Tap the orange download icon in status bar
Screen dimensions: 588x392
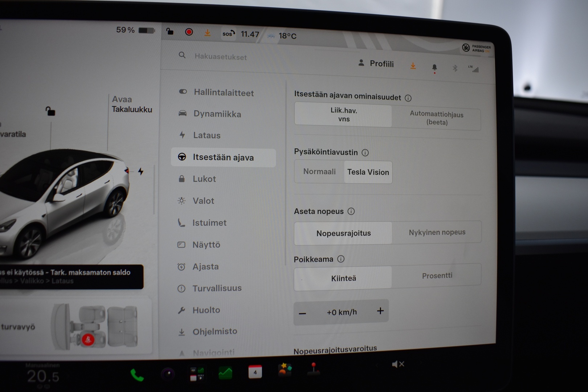[207, 33]
